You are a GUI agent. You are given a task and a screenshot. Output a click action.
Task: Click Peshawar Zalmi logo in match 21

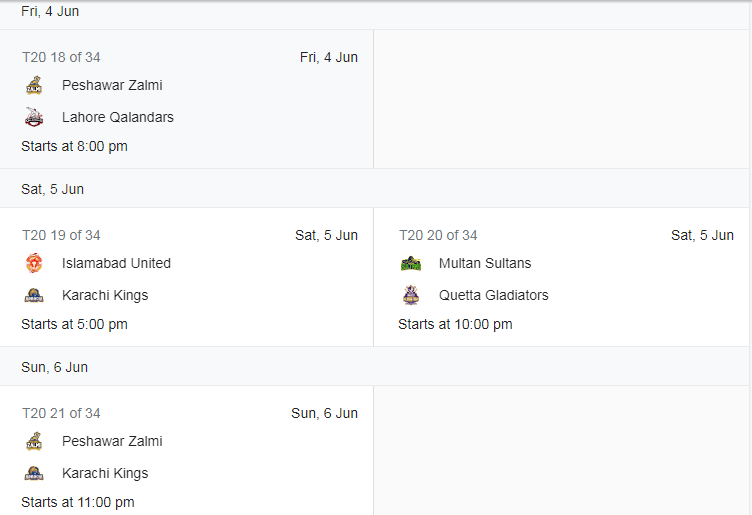pyautogui.click(x=34, y=441)
